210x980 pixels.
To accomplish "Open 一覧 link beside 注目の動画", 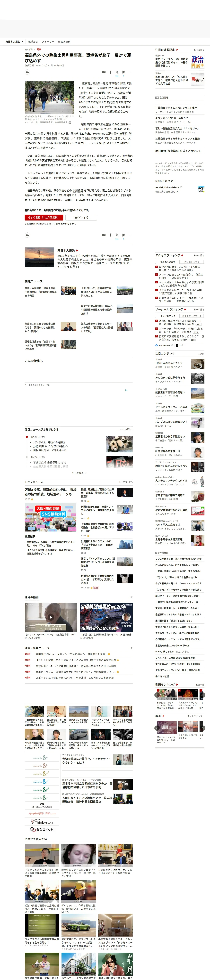I will pyautogui.click(x=130, y=597).
